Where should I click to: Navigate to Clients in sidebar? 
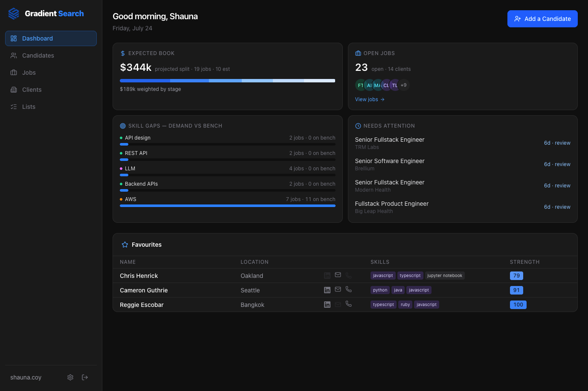(51, 90)
